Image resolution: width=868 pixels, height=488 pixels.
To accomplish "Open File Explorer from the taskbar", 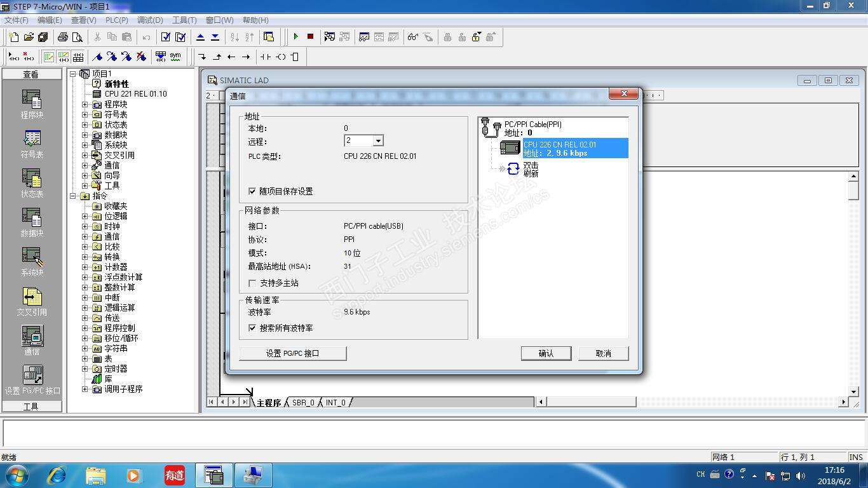I will coord(96,475).
